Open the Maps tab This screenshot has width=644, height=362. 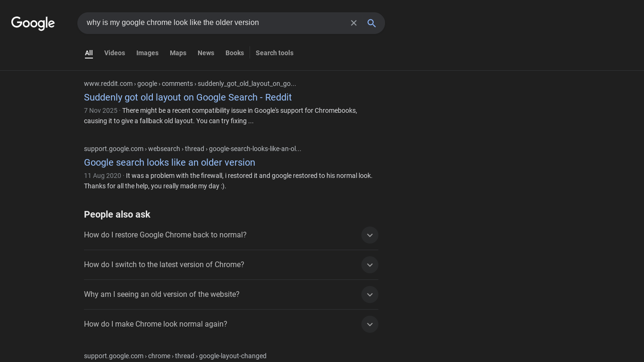click(x=178, y=53)
